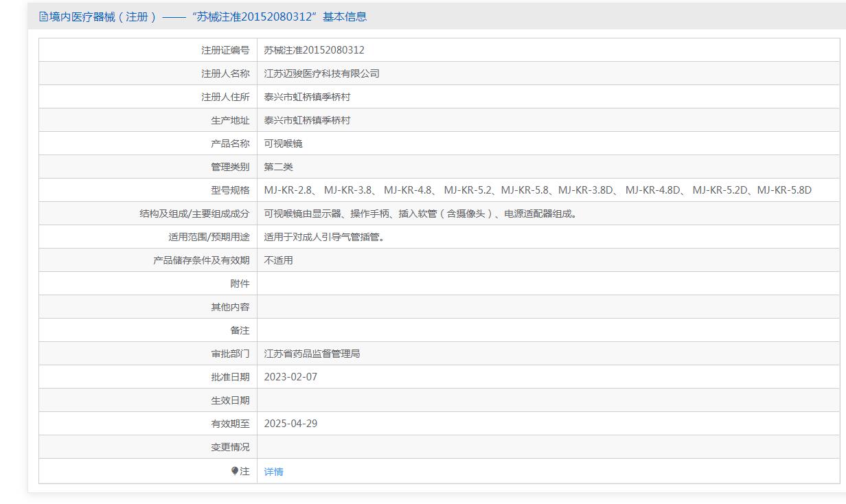Image resolution: width=846 pixels, height=504 pixels.
Task: Click the 不适用 storage condition value
Action: pos(278,260)
